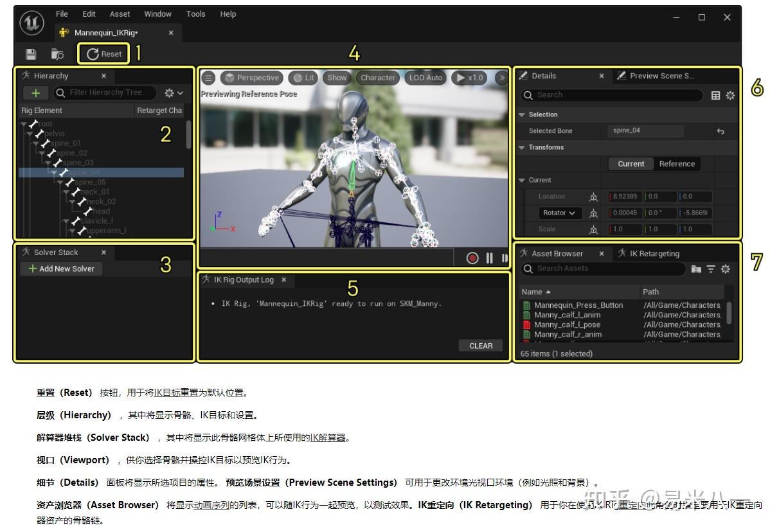Switch to the IK Retargeting tab
770x532 pixels.
(x=654, y=253)
